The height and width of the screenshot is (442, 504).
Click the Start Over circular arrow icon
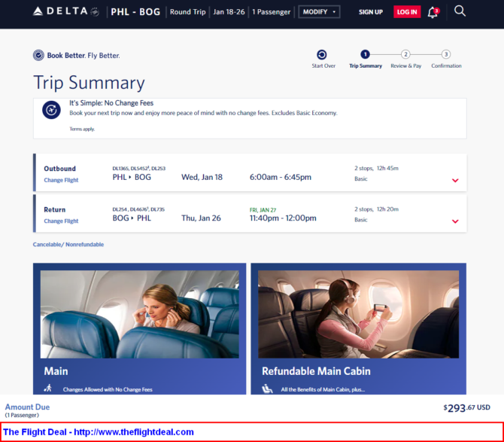pos(322,55)
